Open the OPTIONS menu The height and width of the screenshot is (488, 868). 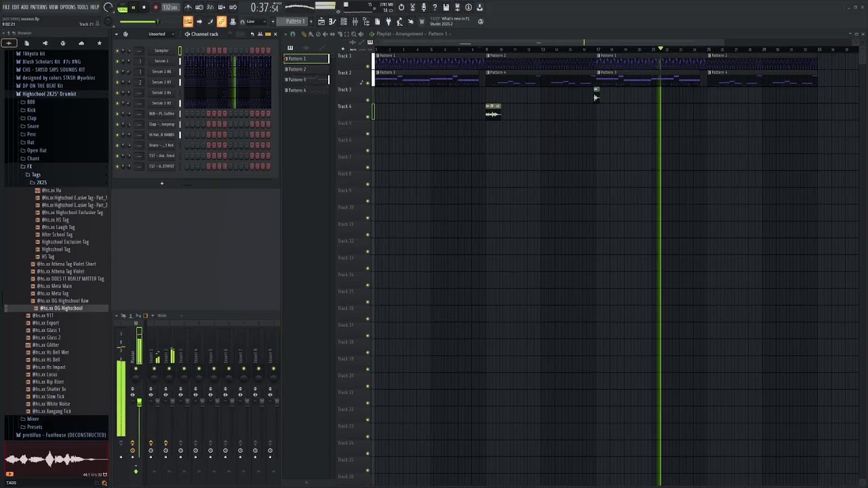click(68, 7)
